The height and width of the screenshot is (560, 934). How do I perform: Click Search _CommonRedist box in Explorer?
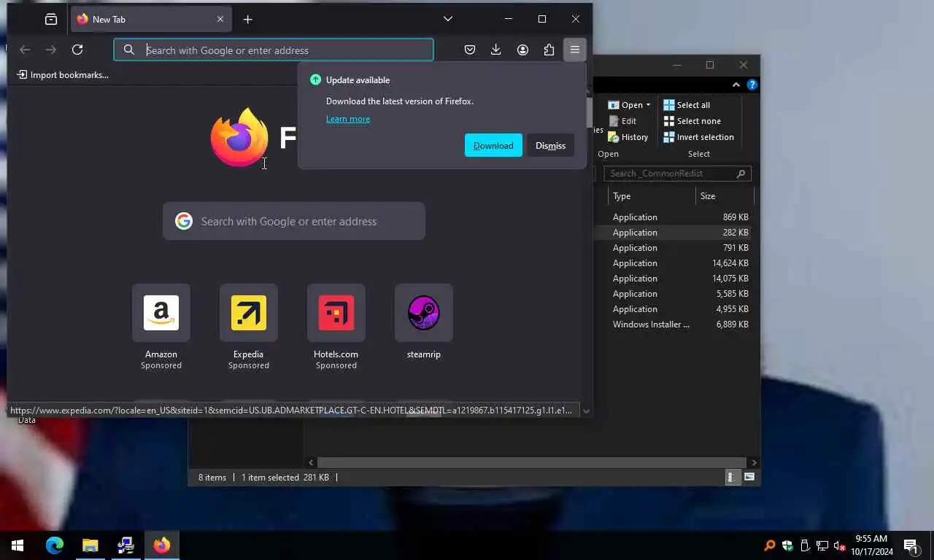pyautogui.click(x=677, y=174)
